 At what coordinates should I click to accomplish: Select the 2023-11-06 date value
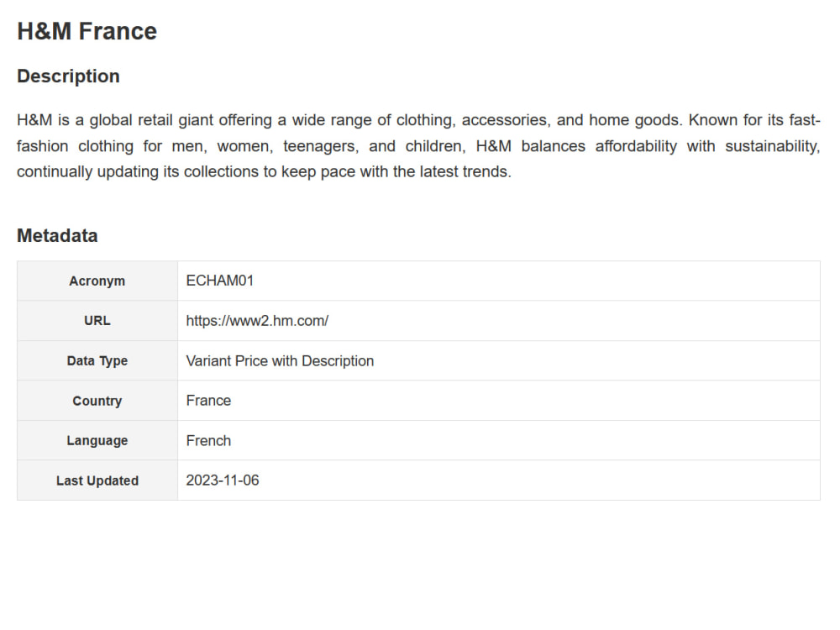click(x=223, y=480)
